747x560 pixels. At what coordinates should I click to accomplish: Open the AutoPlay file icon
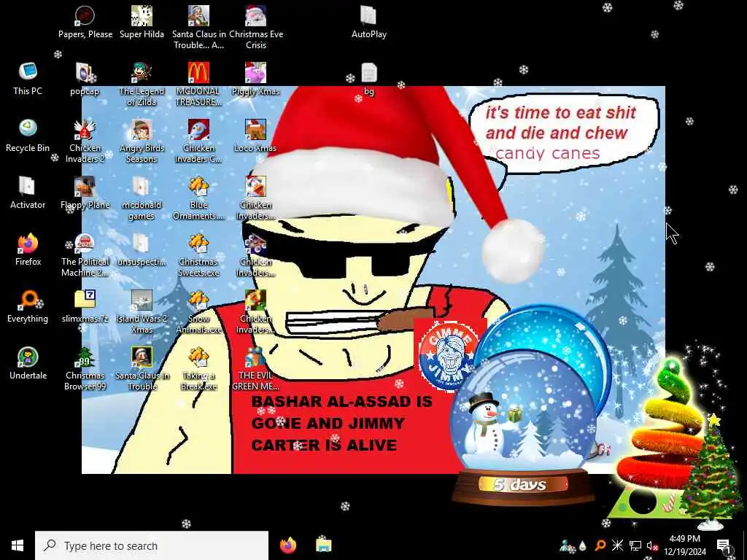[x=368, y=22]
